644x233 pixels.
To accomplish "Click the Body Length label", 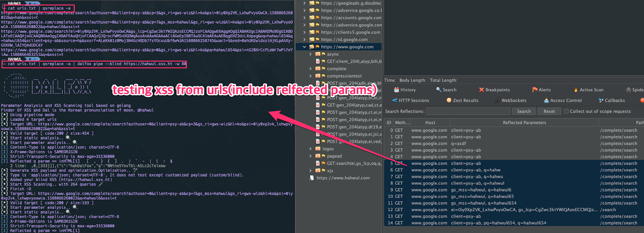I will tap(413, 80).
